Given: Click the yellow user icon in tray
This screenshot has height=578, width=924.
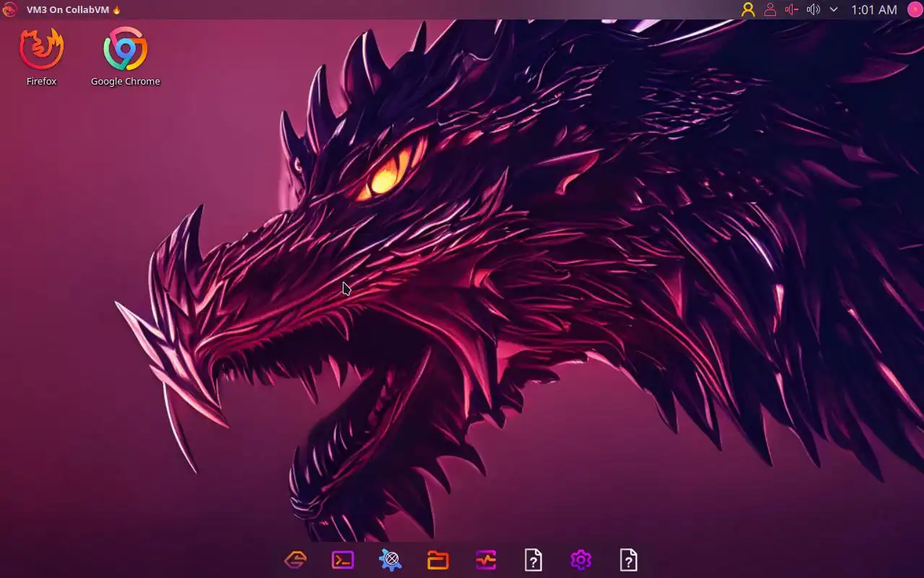Looking at the screenshot, I should pos(748,9).
